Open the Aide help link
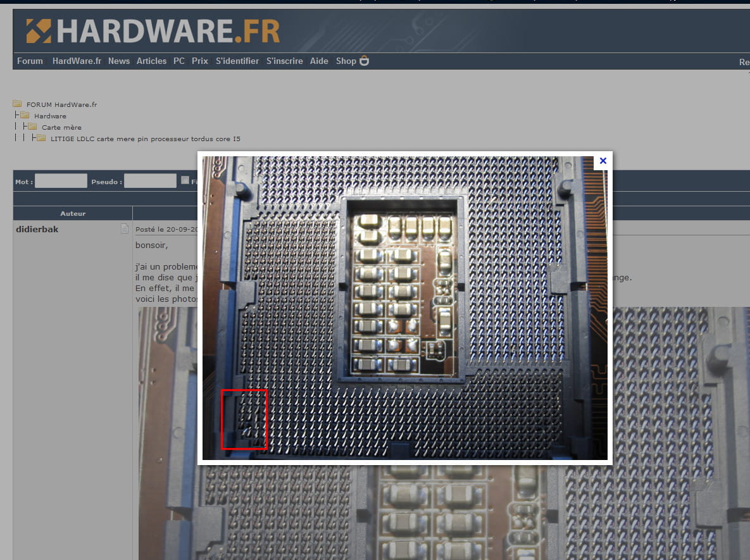Viewport: 750px width, 560px height. click(x=319, y=61)
